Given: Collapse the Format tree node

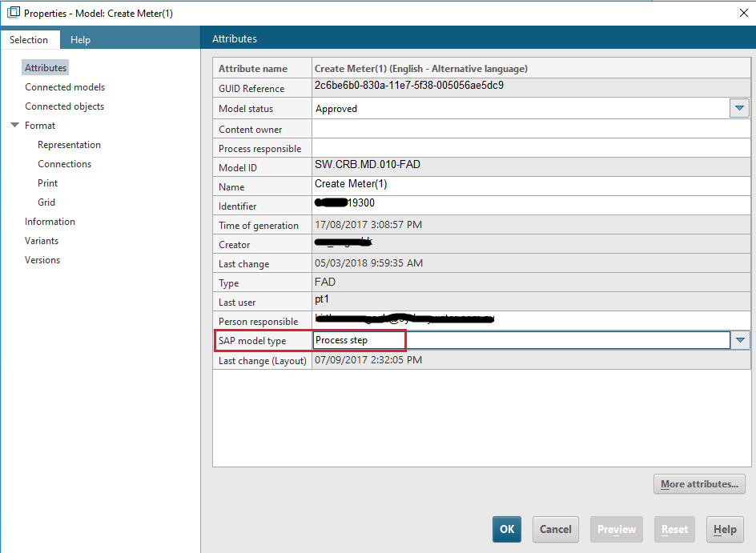Looking at the screenshot, I should pos(14,126).
